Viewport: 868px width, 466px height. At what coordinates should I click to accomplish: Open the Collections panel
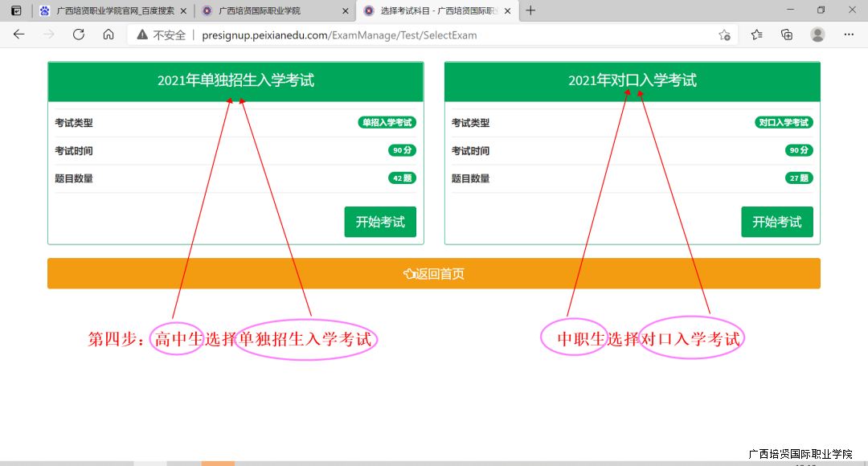(787, 35)
